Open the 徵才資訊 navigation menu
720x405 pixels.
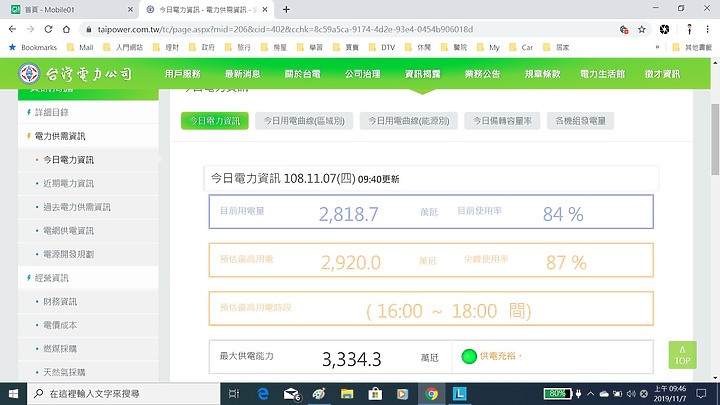click(x=662, y=74)
